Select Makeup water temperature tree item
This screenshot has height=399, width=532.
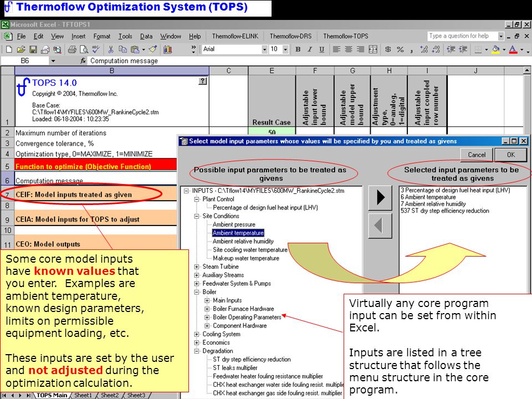(246, 258)
